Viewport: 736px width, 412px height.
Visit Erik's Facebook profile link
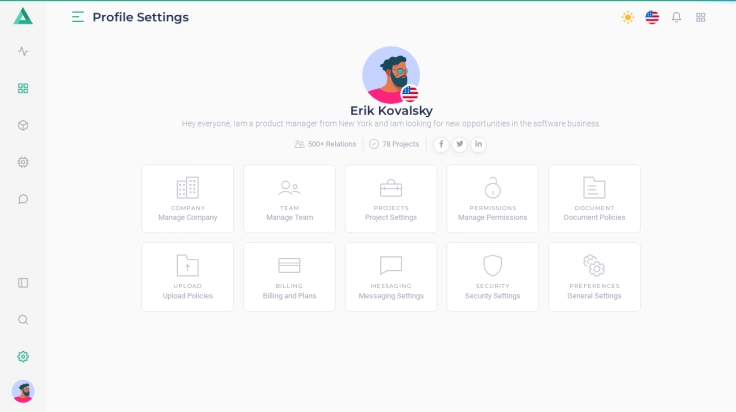[x=441, y=144]
